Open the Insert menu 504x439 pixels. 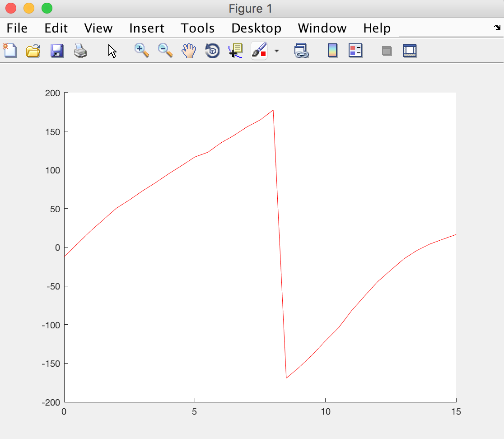click(x=147, y=28)
